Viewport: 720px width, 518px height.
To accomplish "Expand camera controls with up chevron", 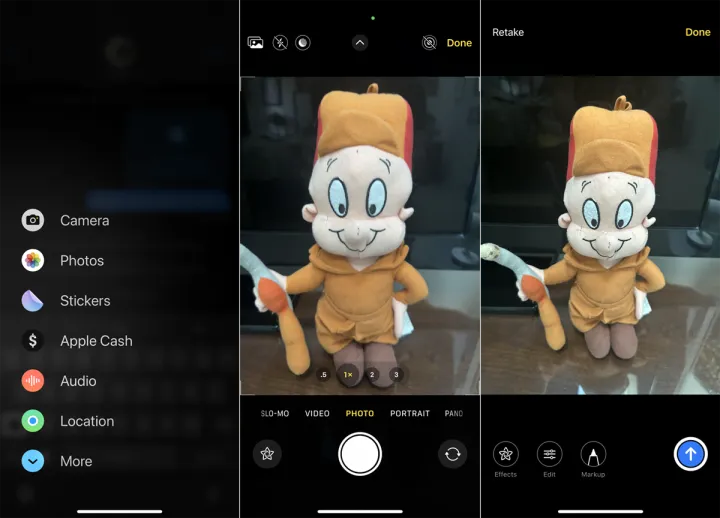I will pos(360,43).
